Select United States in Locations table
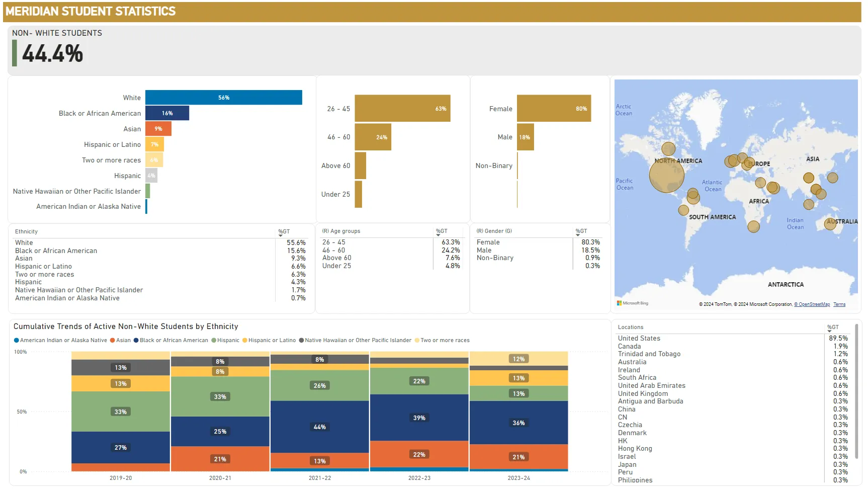This screenshot has height=490, width=868. pos(733,339)
